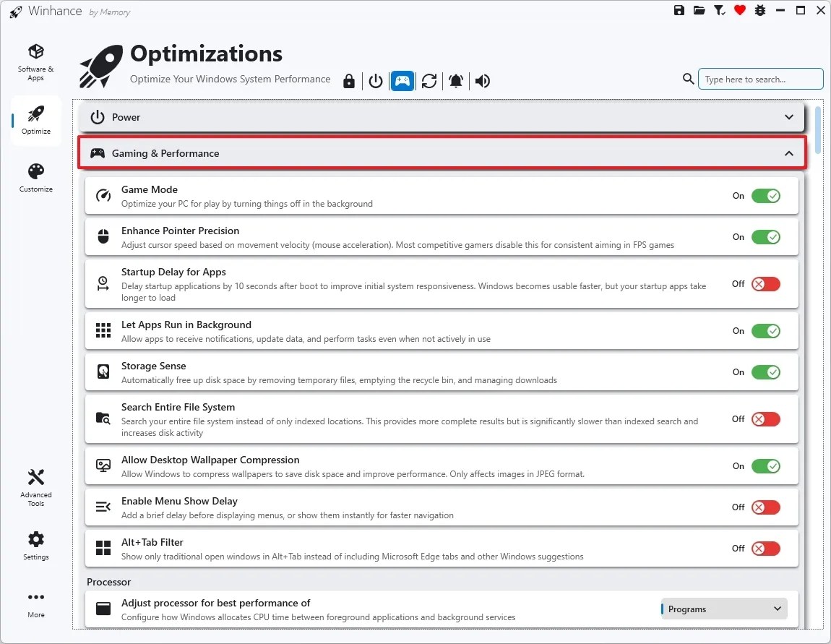Click the refresh icon in the Optimizations header
831x644 pixels.
[429, 81]
